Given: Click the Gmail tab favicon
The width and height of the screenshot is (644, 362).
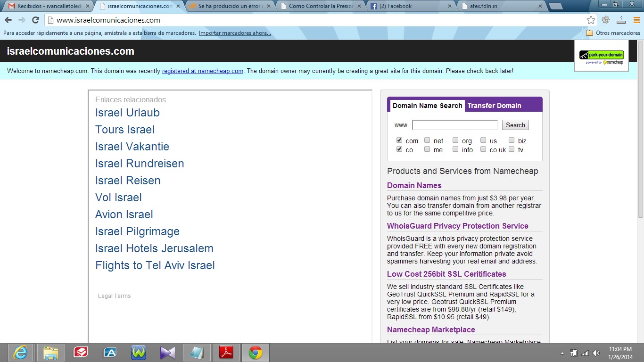Looking at the screenshot, I should [12, 6].
